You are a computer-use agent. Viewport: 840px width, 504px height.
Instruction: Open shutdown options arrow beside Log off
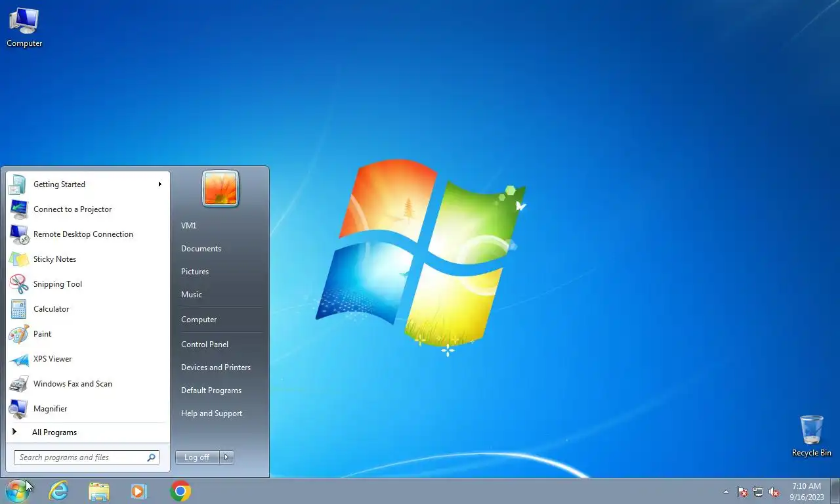[226, 457]
